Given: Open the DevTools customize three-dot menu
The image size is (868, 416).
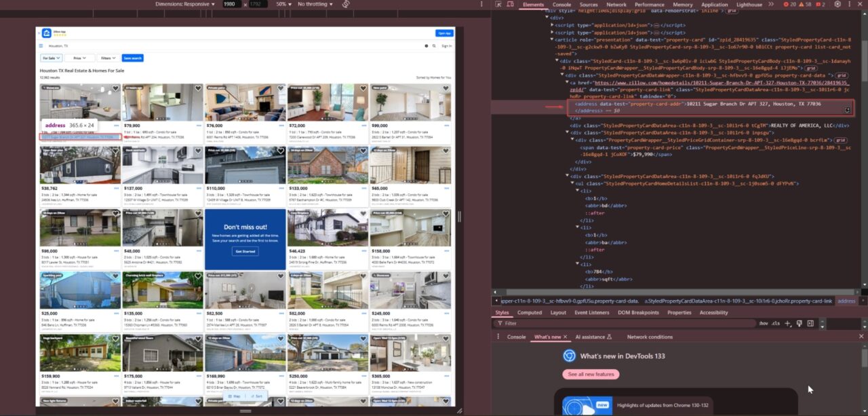Looking at the screenshot, I should point(850,4).
